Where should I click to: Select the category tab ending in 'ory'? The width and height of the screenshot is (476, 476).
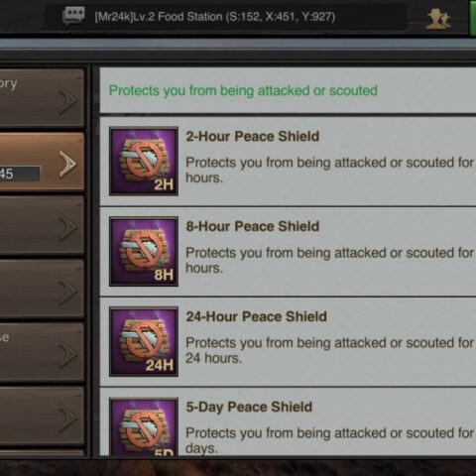[42, 98]
